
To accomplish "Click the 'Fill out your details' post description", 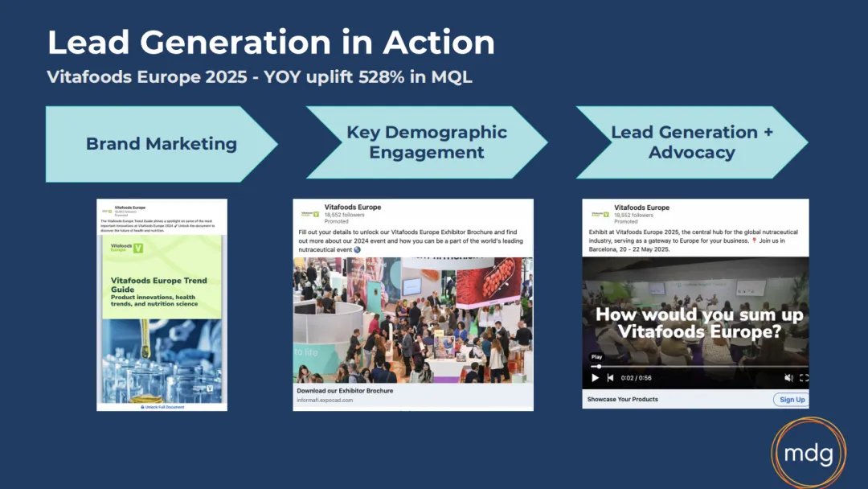I will pyautogui.click(x=411, y=241).
